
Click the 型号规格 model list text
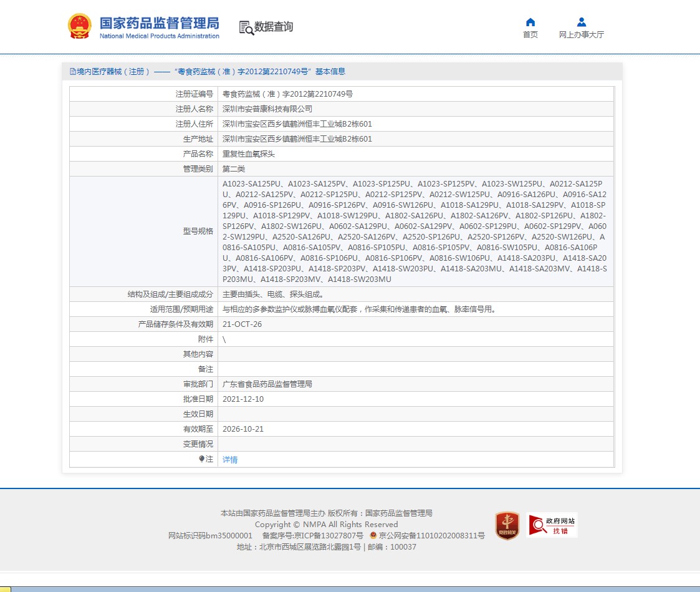pyautogui.click(x=415, y=231)
